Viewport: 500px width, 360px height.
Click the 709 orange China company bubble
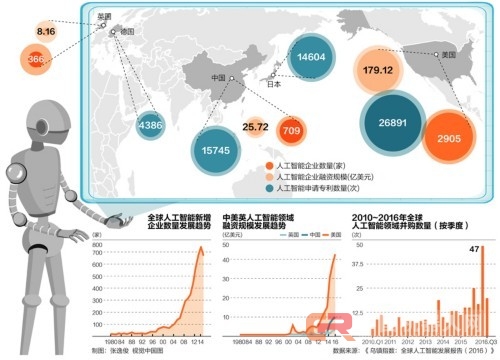(x=291, y=130)
